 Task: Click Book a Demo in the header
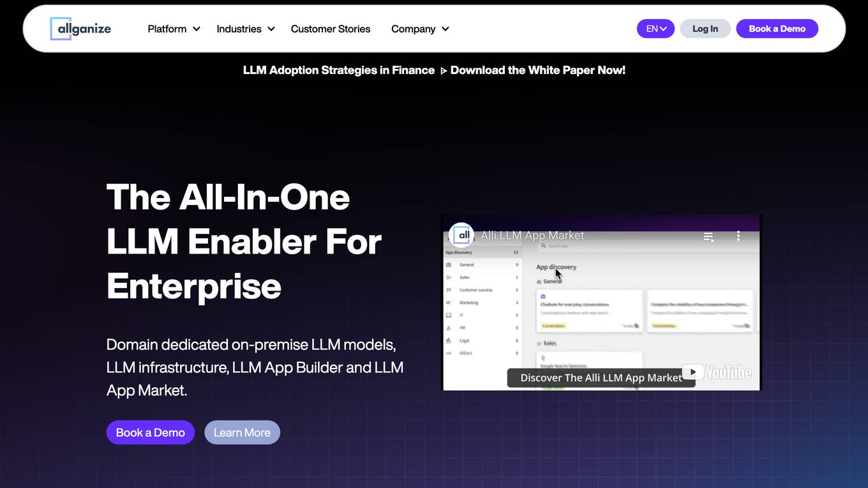[777, 29]
